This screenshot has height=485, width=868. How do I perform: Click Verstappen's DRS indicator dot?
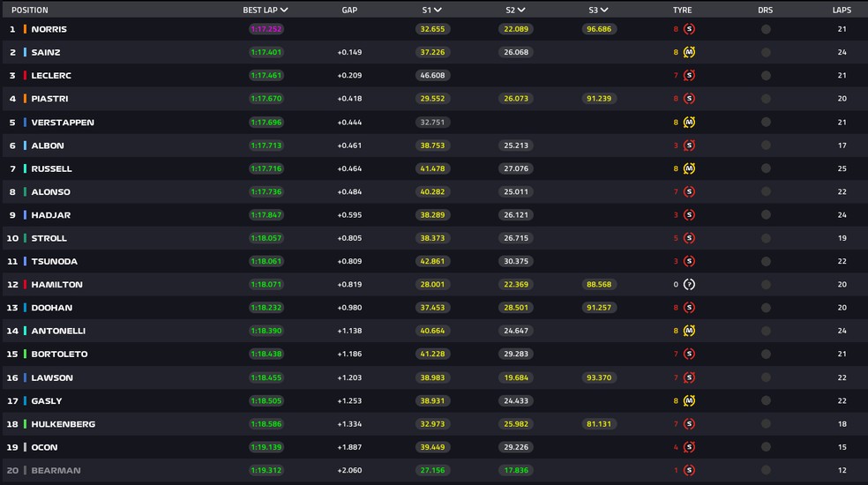766,123
